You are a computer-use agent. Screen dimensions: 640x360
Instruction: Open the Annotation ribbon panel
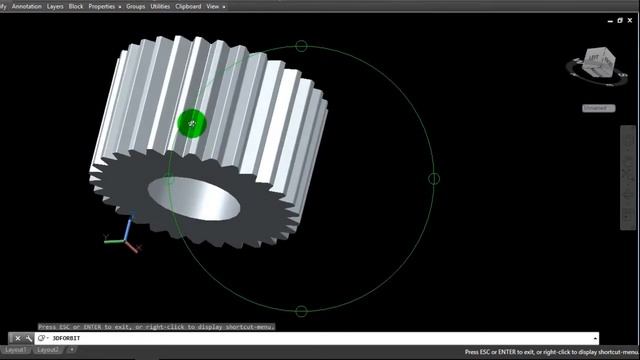pyautogui.click(x=27, y=7)
